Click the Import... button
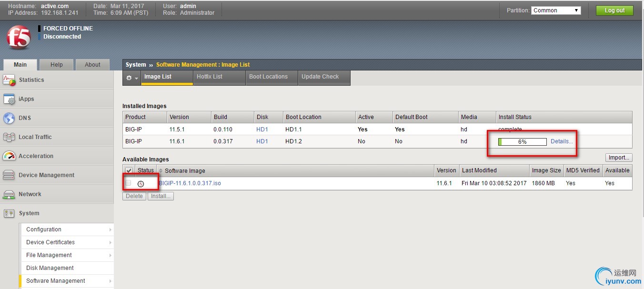 coord(619,158)
